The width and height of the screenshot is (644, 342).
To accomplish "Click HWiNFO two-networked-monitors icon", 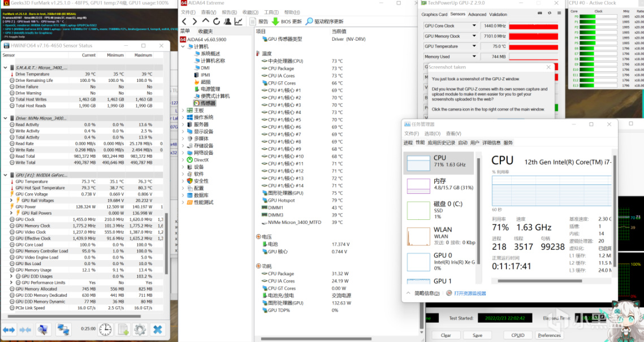I will point(63,329).
